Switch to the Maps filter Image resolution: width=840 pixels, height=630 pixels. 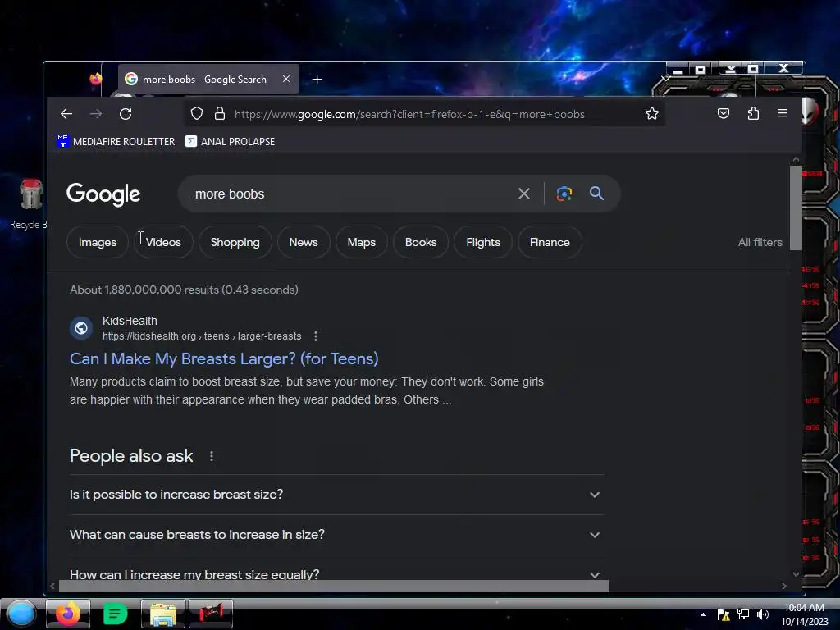pos(362,242)
